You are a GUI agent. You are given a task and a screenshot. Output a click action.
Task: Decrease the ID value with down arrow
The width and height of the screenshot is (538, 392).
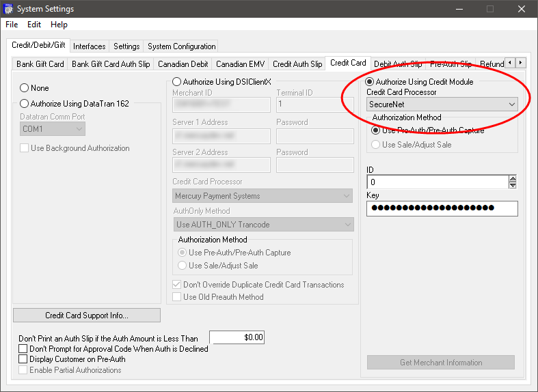(513, 186)
